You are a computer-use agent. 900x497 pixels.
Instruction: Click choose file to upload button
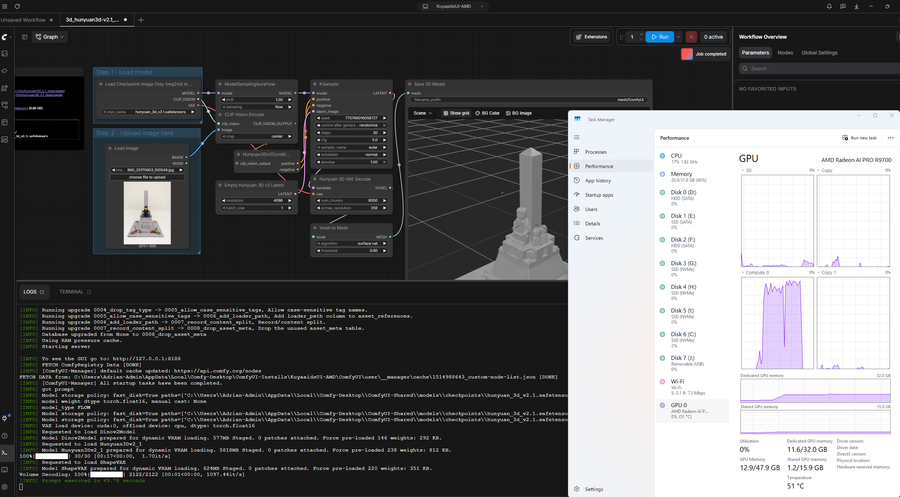click(148, 177)
